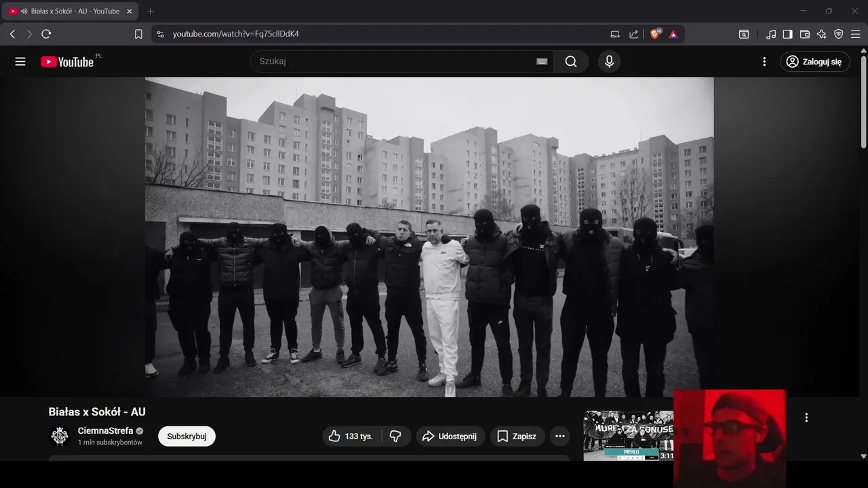Image resolution: width=868 pixels, height=488 pixels.
Task: Go back in browser history
Action: tap(12, 34)
